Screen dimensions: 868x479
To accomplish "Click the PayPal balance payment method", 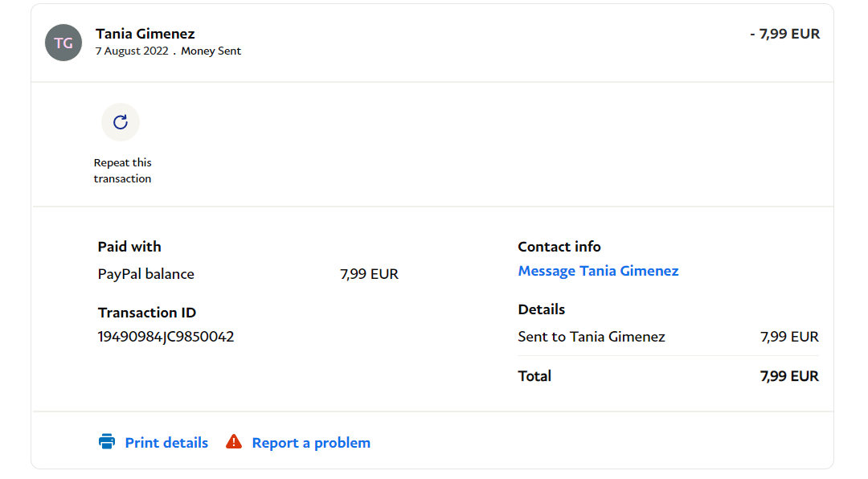I will (146, 274).
